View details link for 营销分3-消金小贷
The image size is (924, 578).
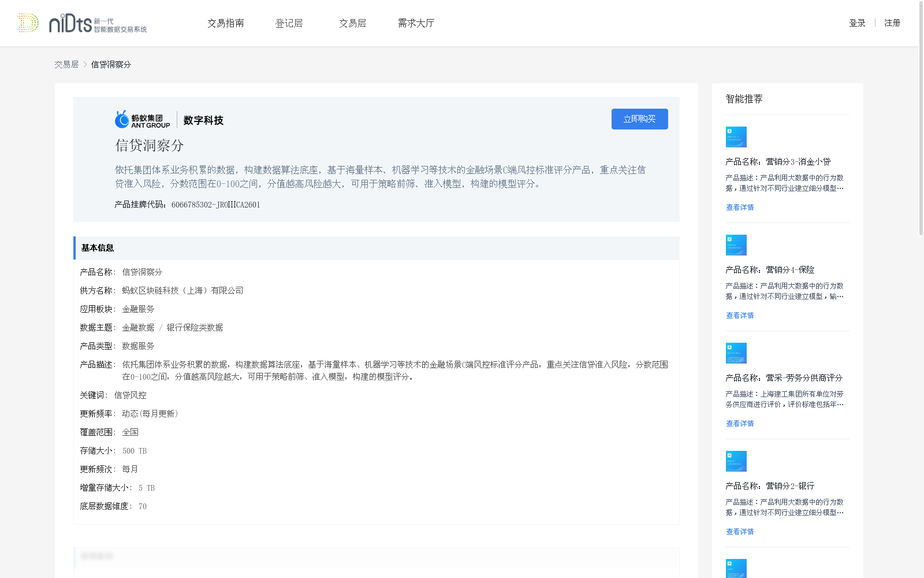coord(740,208)
